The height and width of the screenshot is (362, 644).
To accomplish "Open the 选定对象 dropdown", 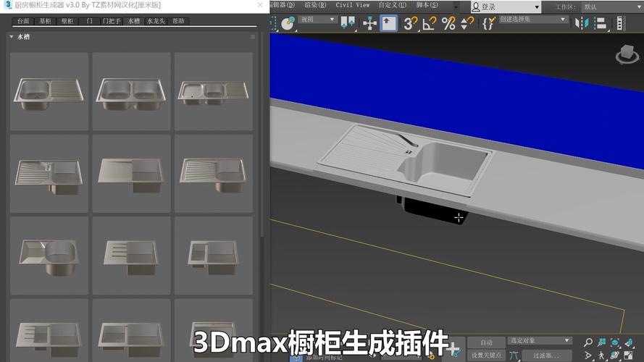I will coord(540,341).
